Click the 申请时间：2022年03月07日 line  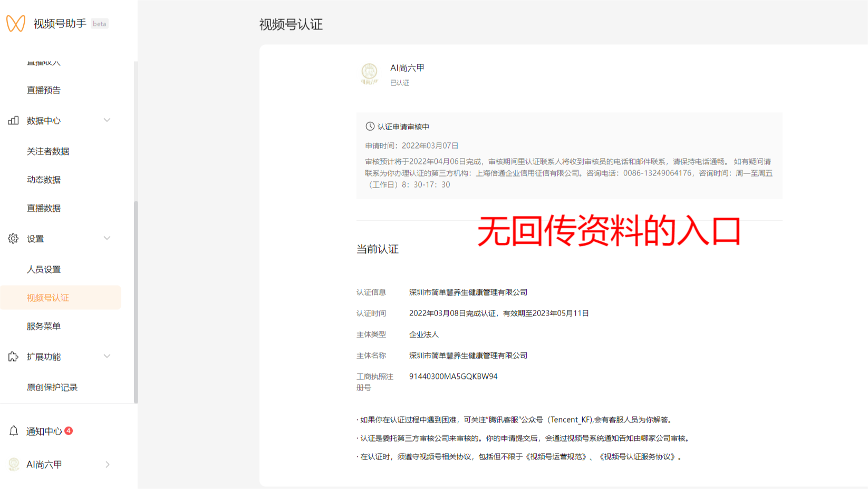click(x=412, y=145)
